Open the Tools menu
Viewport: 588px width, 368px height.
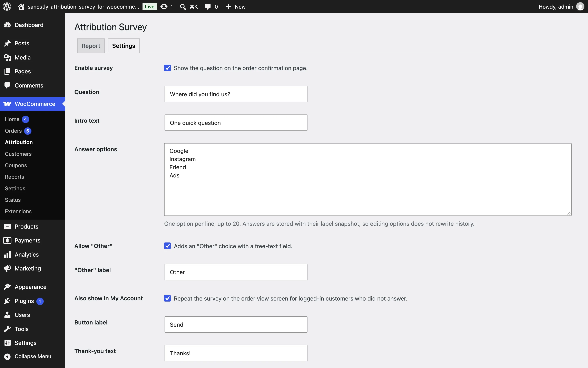pyautogui.click(x=32, y=329)
